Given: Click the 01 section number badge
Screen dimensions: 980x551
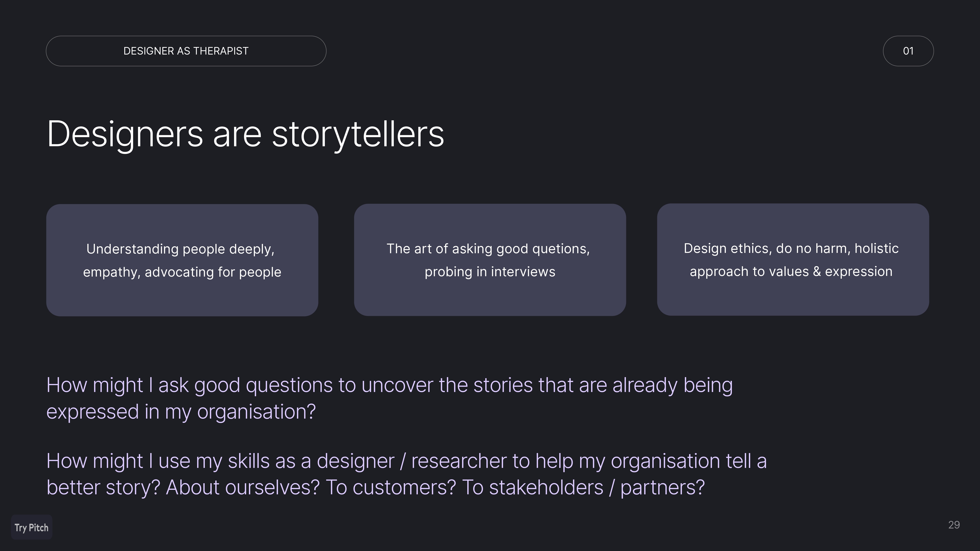Looking at the screenshot, I should (908, 51).
